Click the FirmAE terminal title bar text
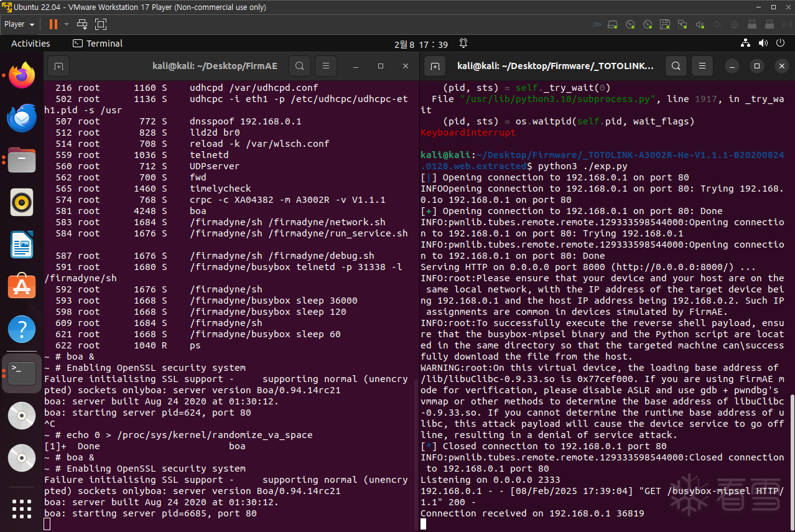 coord(215,66)
